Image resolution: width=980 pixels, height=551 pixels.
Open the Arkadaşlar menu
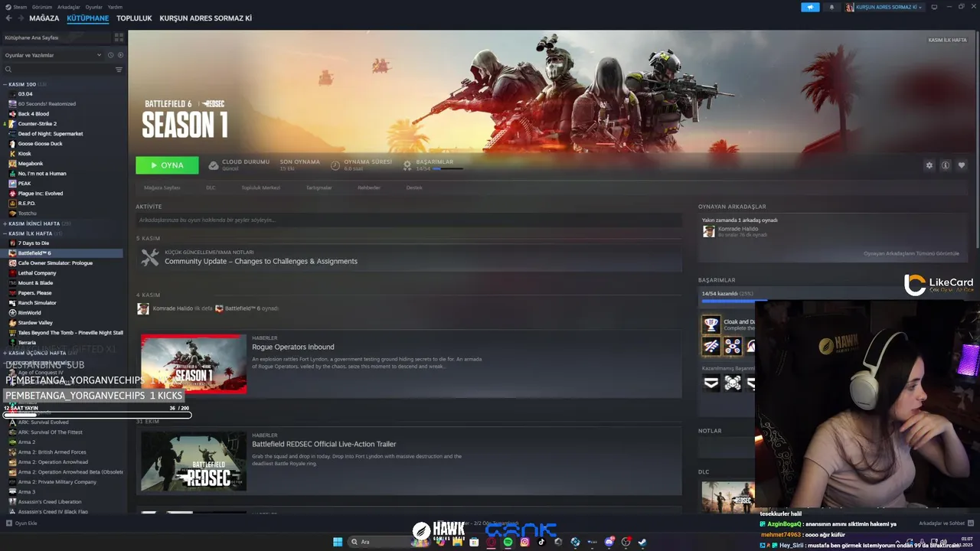point(68,6)
